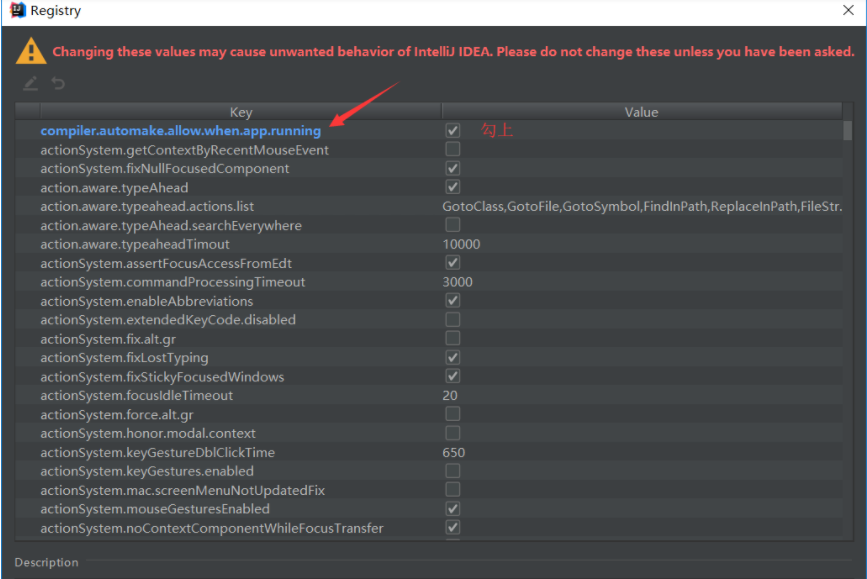Check actionSystem.extendedKeyCode.disabled checkbox

point(453,320)
